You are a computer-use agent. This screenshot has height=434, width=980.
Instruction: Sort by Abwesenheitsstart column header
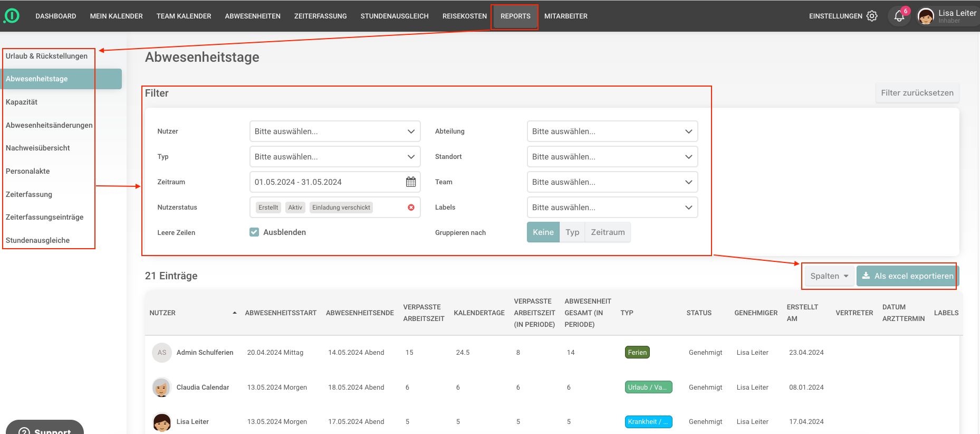[x=281, y=313]
